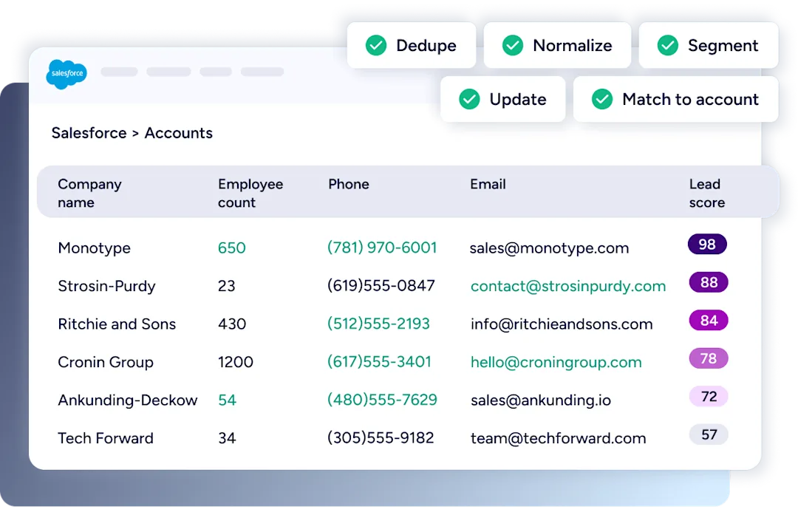
Task: Select the Cronin Group company name
Action: pyautogui.click(x=106, y=362)
